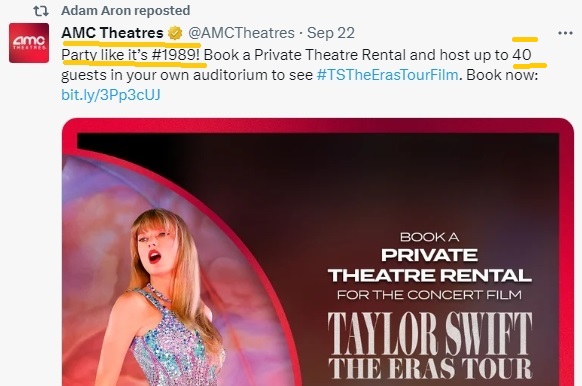Follow the #TSTheErasTourFilm hashtag
582x386 pixels.
point(388,75)
